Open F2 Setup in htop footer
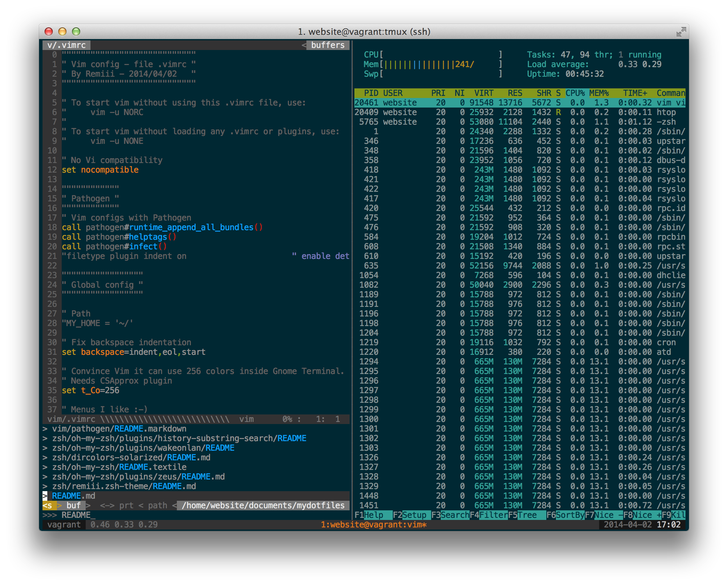Image resolution: width=728 pixels, height=585 pixels. click(412, 515)
